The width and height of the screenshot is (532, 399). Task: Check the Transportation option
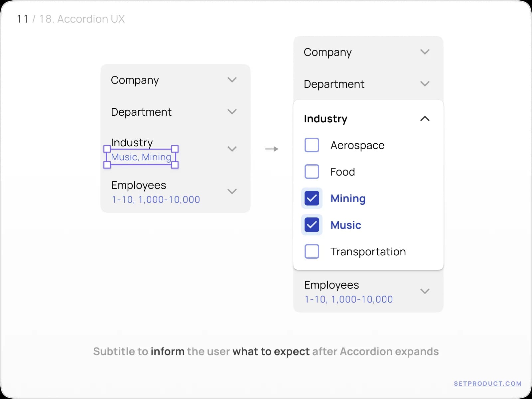tap(312, 251)
